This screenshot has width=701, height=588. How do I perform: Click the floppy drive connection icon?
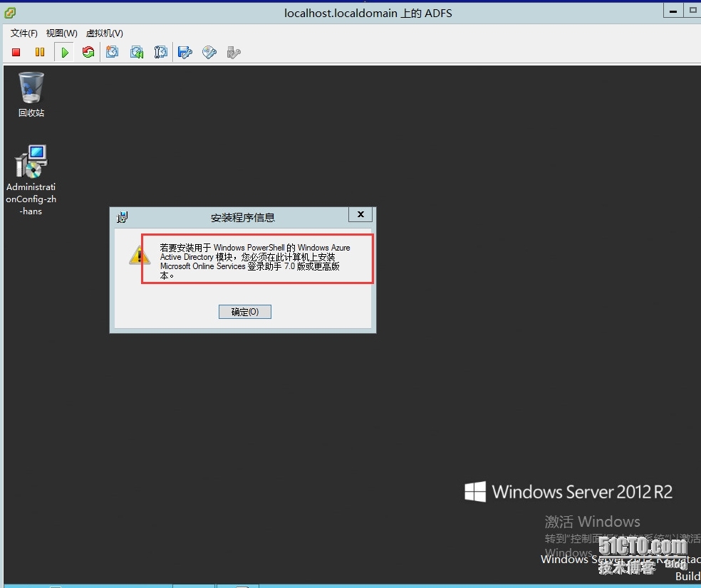(185, 52)
